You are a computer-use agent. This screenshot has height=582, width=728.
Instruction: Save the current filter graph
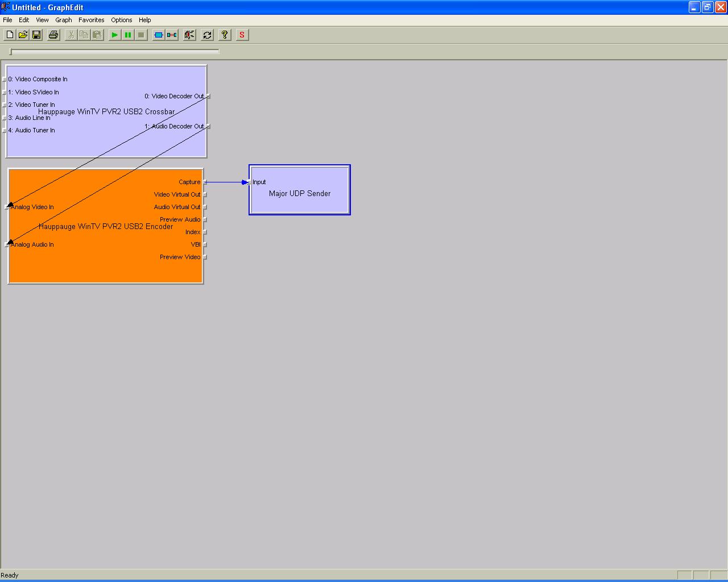(x=36, y=35)
